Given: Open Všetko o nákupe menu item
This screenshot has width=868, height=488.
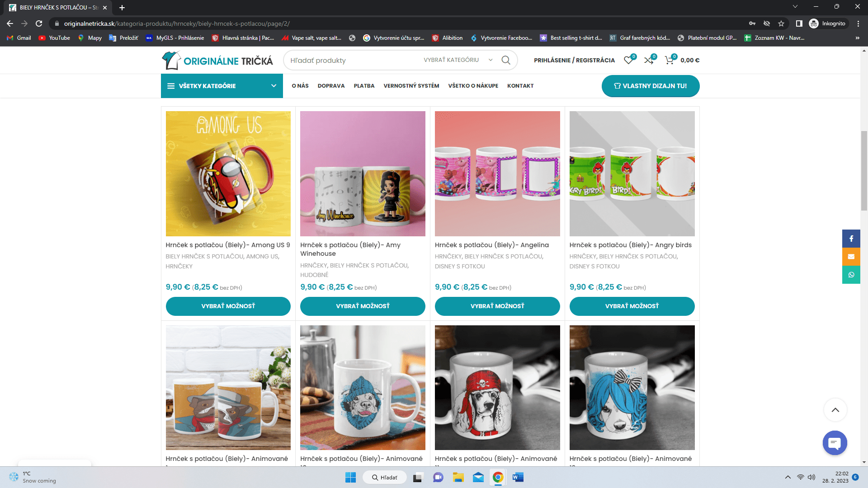Looking at the screenshot, I should tap(473, 86).
